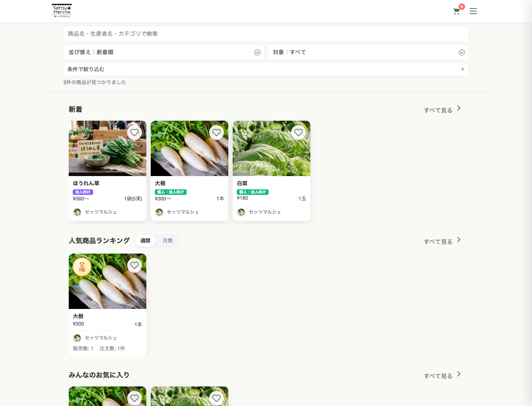
Task: Click セッツマルシェ producer name on ほうれん草 card
Action: click(x=101, y=212)
